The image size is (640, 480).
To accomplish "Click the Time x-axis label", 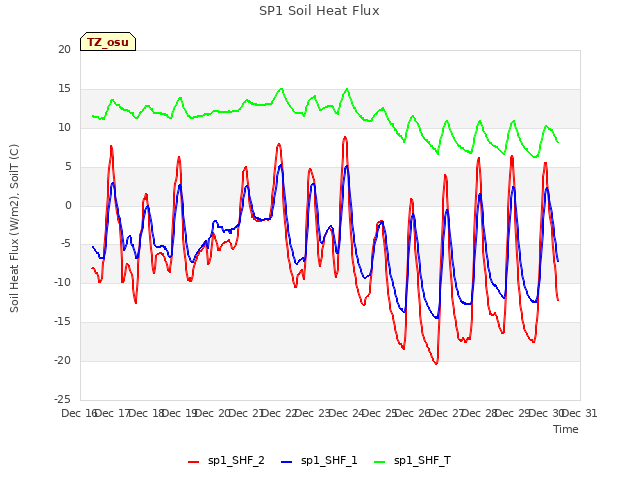I will point(566,429).
